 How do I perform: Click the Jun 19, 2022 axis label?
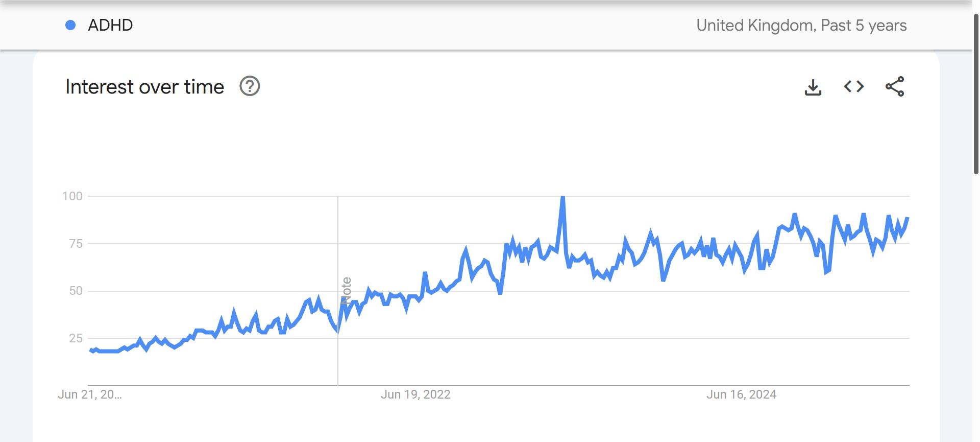415,394
